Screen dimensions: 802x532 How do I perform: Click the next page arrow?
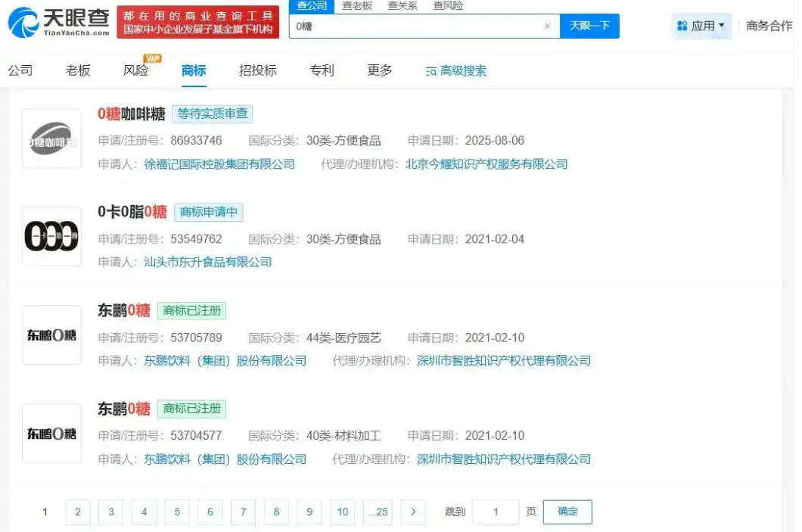tap(412, 512)
